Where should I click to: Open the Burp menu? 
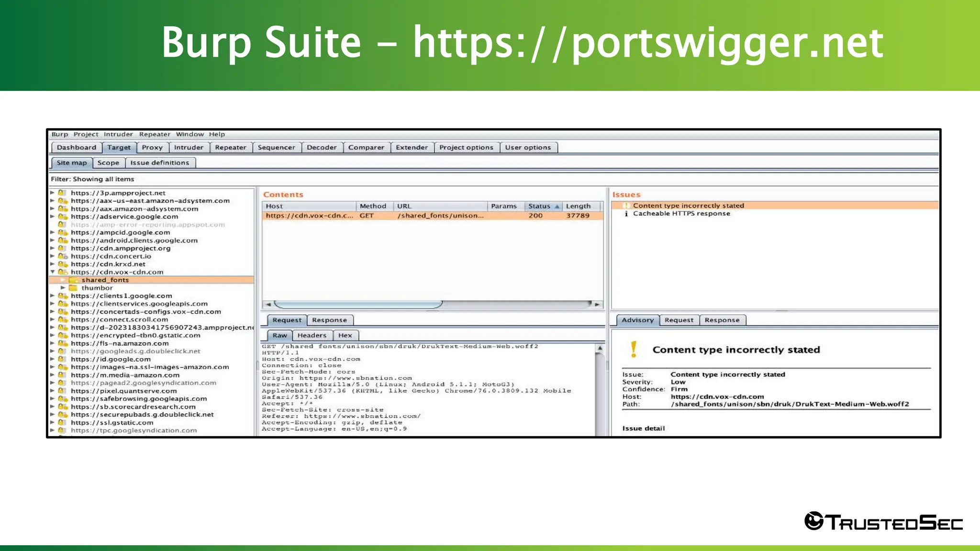[60, 134]
